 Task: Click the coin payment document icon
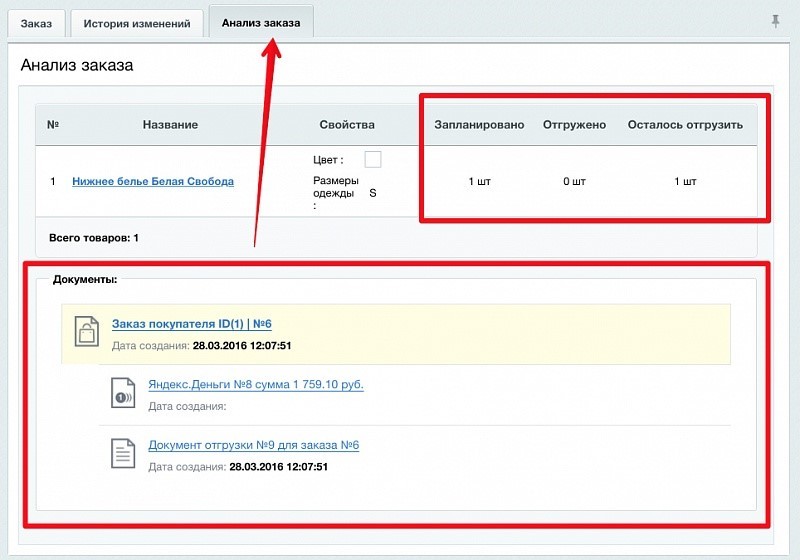123,393
